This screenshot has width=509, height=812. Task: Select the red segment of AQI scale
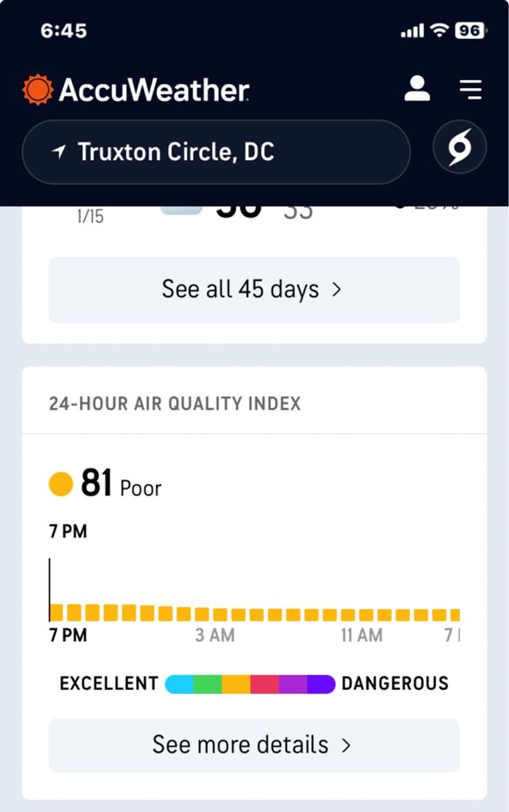(265, 684)
